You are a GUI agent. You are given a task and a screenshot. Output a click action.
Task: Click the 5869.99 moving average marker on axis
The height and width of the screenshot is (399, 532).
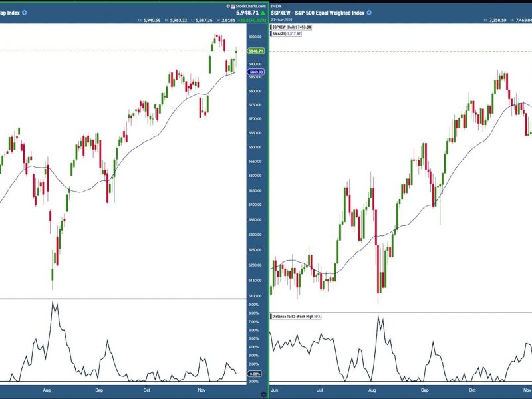(256, 72)
